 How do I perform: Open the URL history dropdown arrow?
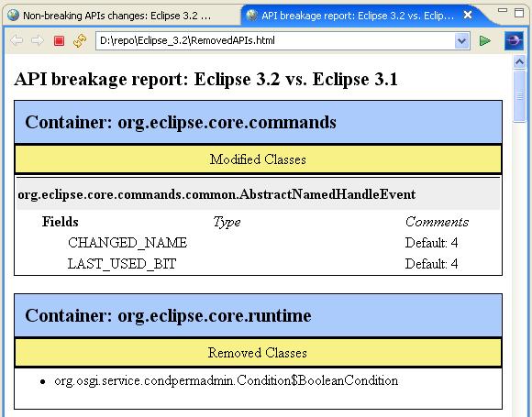click(x=461, y=41)
